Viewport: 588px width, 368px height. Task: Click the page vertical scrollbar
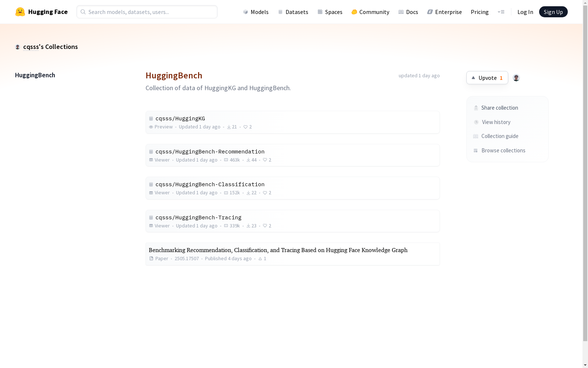click(x=585, y=173)
